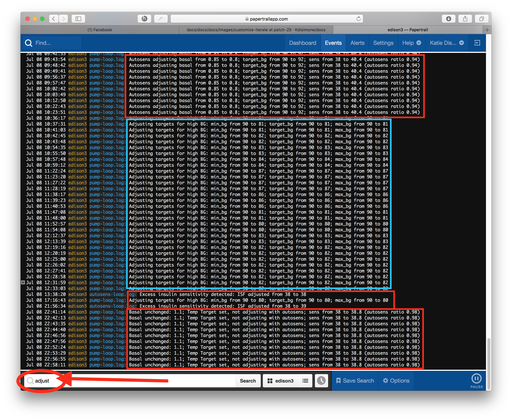Viewport: 512px width, 420px height.
Task: Open the edison3 system group selector
Action: 280,381
